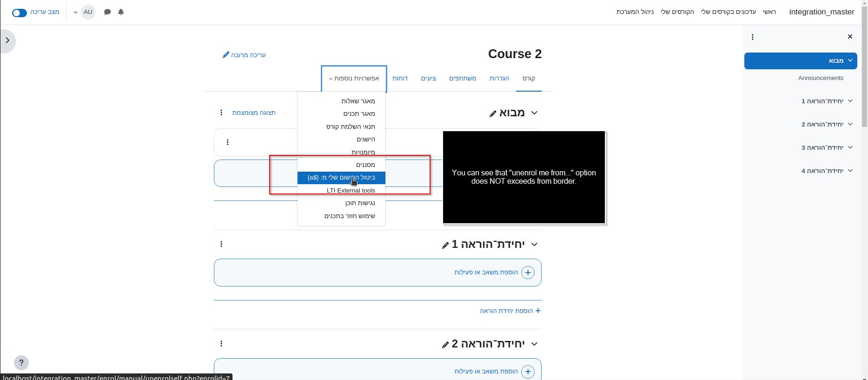Open יחידת־הוראה 2 three-dot actions menu

coord(221,344)
